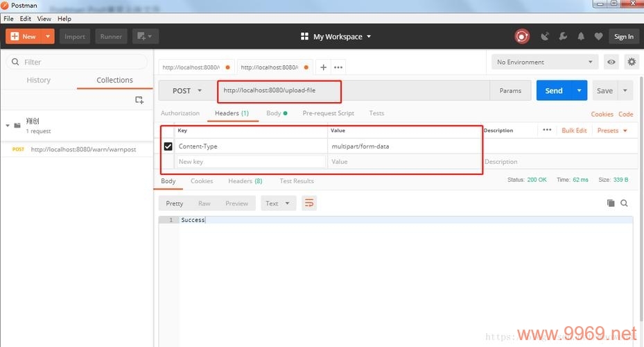
Task: Open the headers column options ellipsis
Action: 547,130
